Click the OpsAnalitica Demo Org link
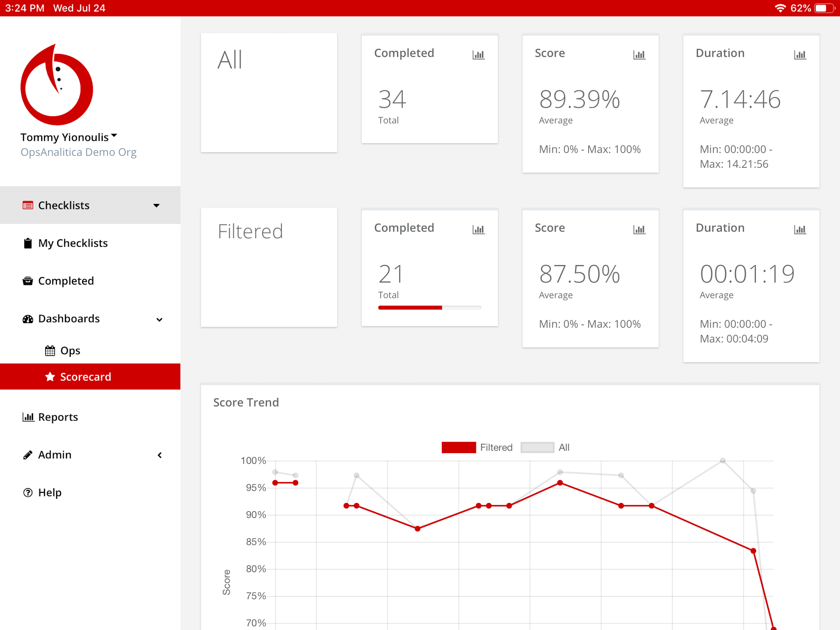Viewport: 840px width, 630px height. [78, 152]
